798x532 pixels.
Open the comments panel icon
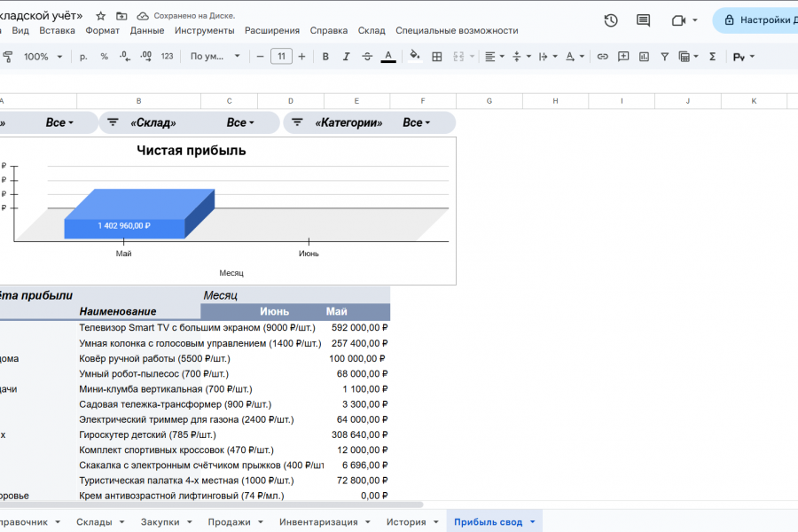[x=644, y=20]
